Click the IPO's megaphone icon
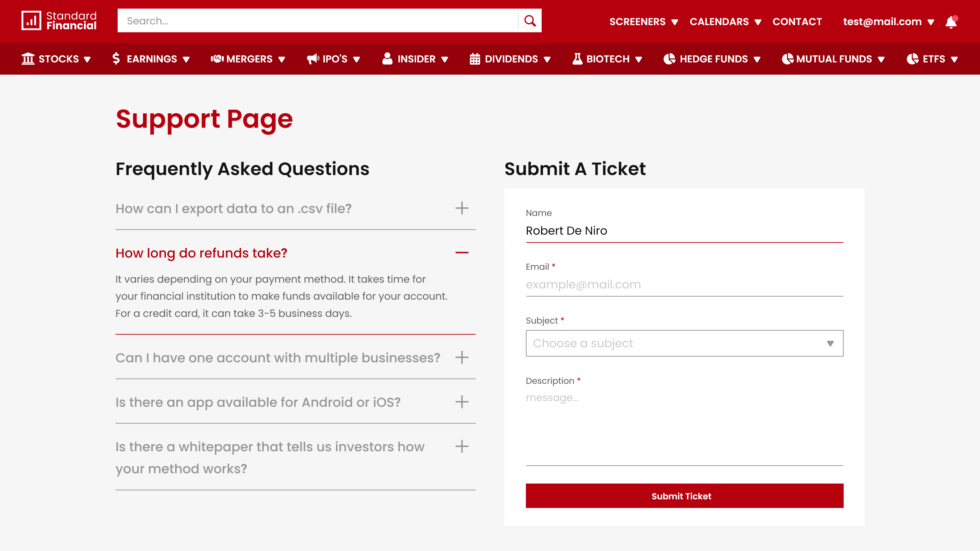Image resolution: width=980 pixels, height=551 pixels. (x=313, y=59)
